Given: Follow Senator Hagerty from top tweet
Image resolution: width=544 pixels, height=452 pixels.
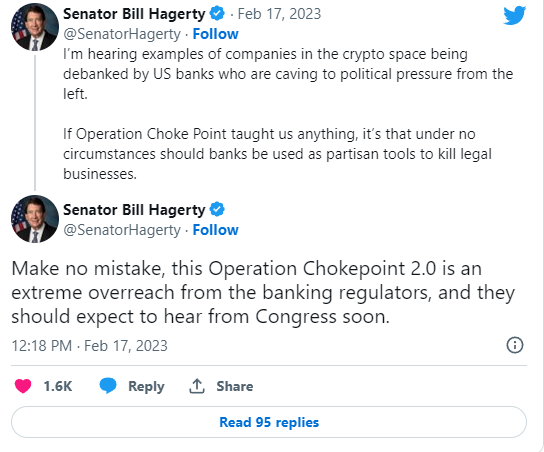Looking at the screenshot, I should coord(215,34).
